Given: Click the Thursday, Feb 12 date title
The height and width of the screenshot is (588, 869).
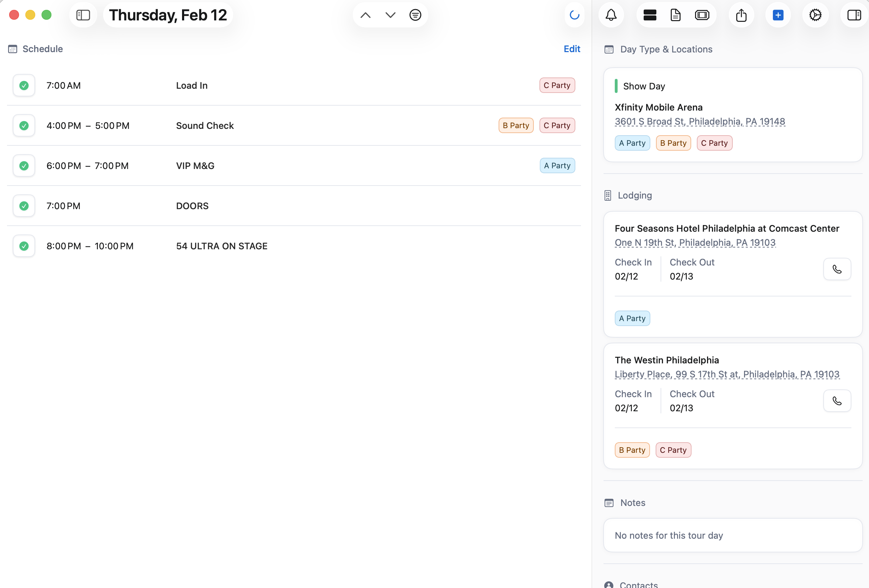Looking at the screenshot, I should [168, 15].
